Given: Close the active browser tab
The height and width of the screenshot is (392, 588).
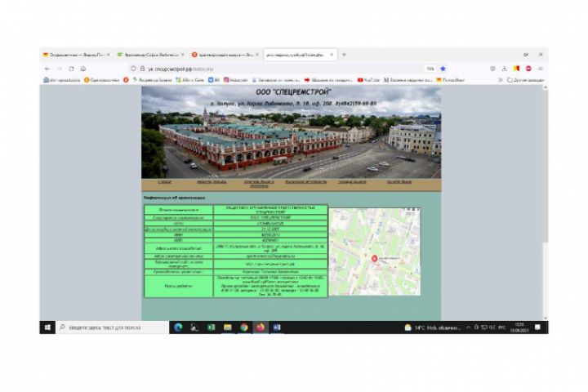Looking at the screenshot, I should point(332,55).
